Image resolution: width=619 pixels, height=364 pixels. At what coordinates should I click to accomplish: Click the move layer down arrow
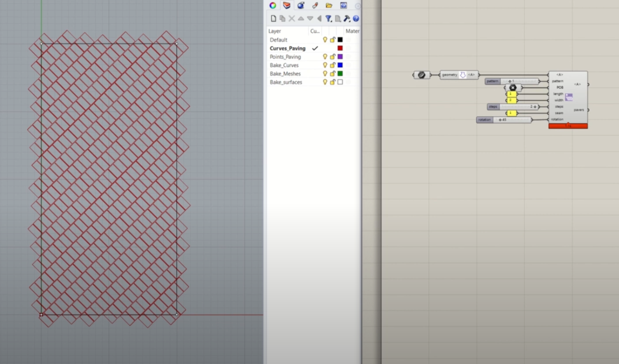(x=310, y=19)
